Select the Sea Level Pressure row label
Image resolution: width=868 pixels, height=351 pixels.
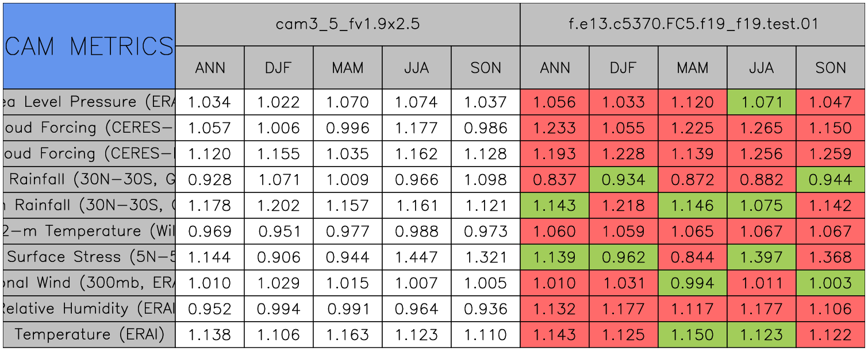[x=89, y=102]
